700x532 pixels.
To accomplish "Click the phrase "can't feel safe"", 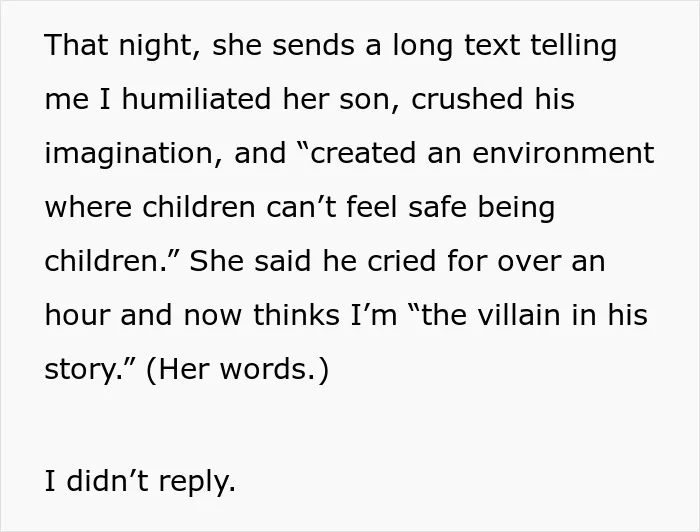I will tap(367, 208).
